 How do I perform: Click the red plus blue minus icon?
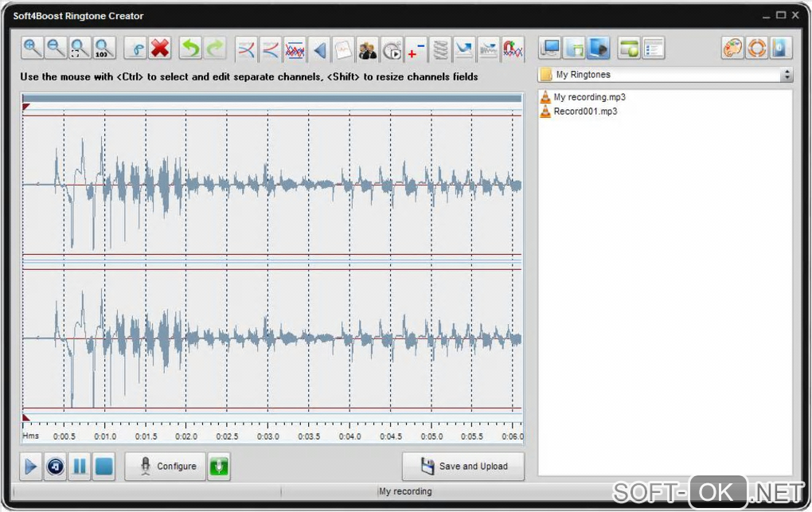(x=416, y=49)
